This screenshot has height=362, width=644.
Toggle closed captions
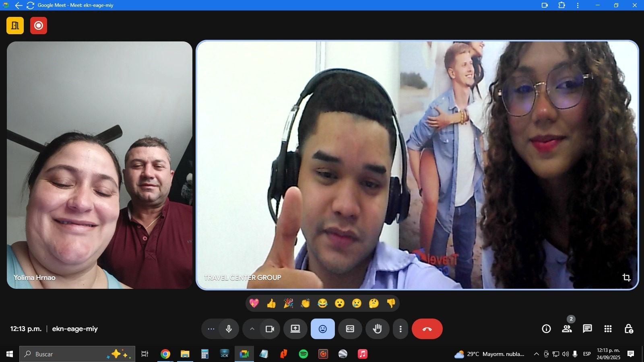(x=350, y=329)
